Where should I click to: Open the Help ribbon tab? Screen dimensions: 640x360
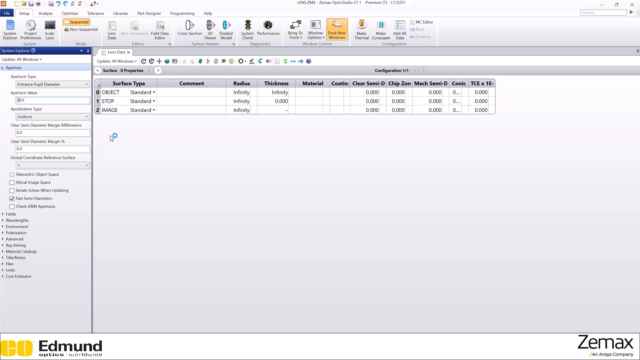tap(208, 13)
